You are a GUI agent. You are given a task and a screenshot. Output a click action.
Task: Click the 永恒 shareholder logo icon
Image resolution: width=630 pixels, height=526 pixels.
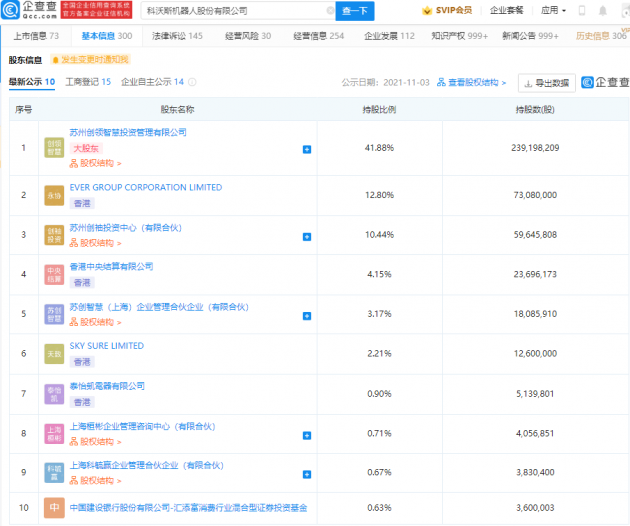click(x=54, y=195)
